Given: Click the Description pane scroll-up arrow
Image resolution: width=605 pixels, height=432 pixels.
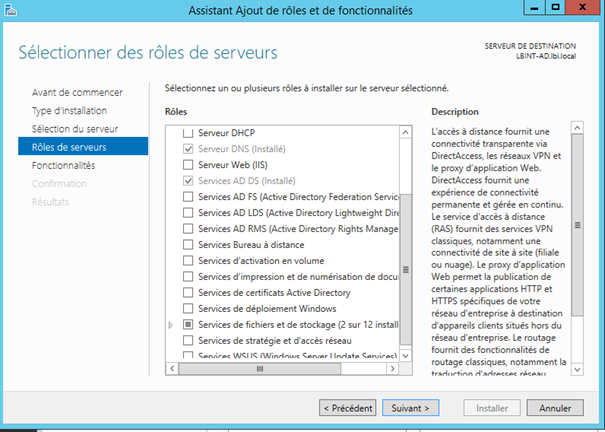Looking at the screenshot, I should (x=577, y=128).
